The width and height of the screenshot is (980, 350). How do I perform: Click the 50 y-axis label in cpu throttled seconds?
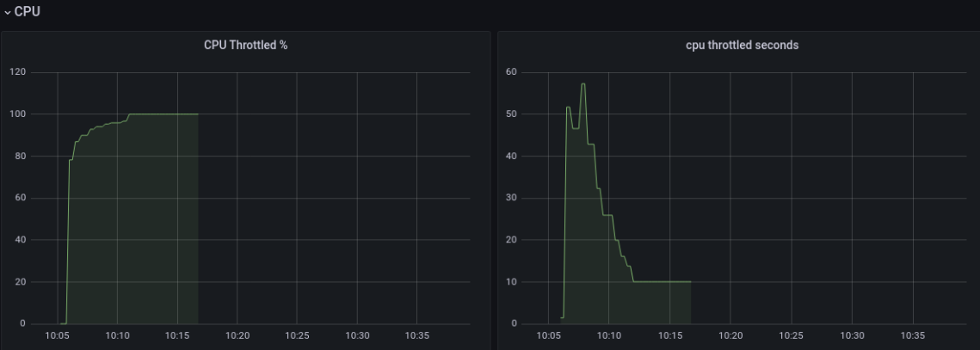pos(511,114)
